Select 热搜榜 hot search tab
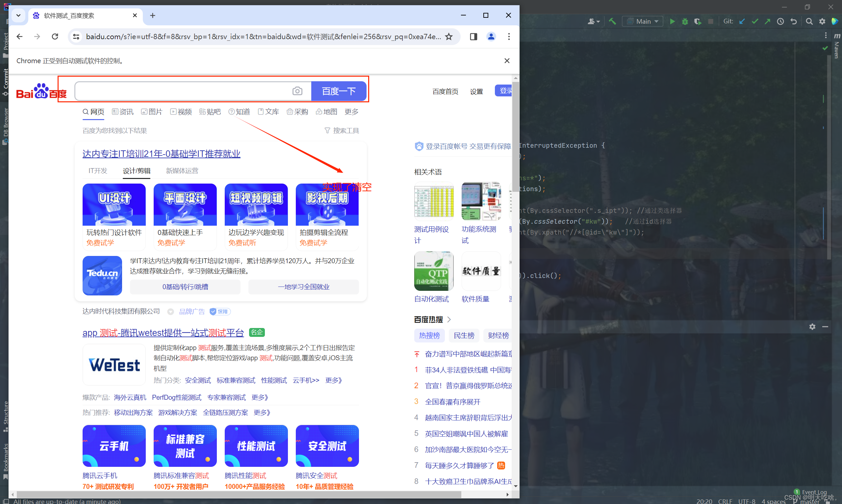This screenshot has width=842, height=504. coord(429,335)
